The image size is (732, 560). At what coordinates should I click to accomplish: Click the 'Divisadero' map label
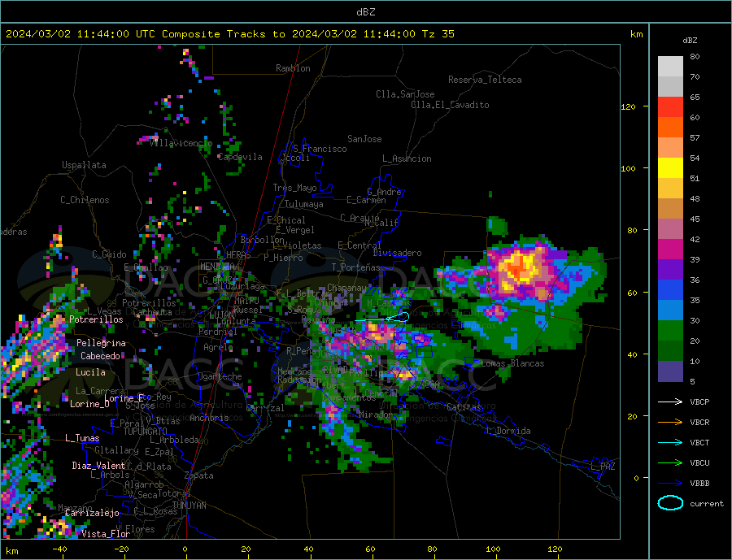click(x=397, y=253)
